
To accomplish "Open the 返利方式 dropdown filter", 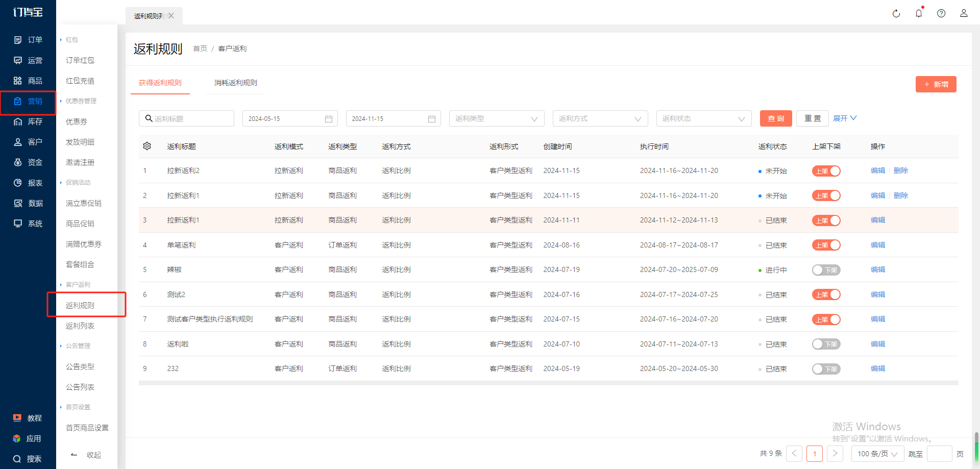I will click(600, 118).
